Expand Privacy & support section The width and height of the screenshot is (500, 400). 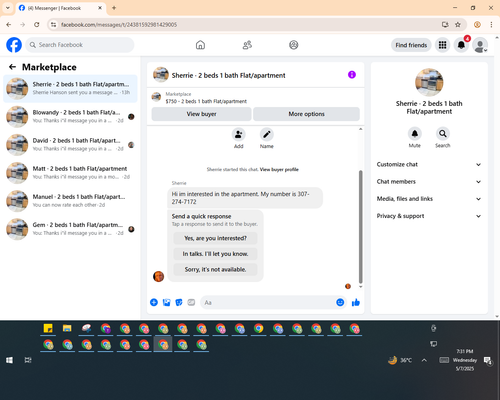429,216
